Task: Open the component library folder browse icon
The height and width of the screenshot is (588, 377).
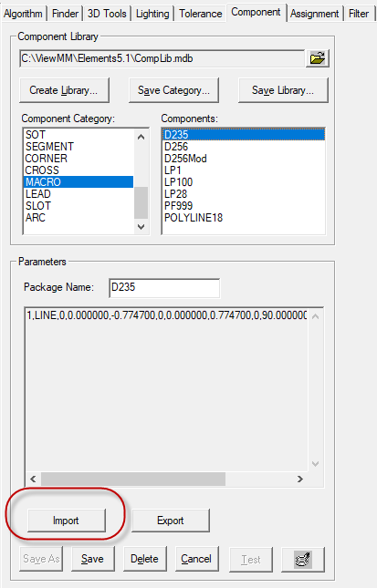Action: pyautogui.click(x=318, y=58)
